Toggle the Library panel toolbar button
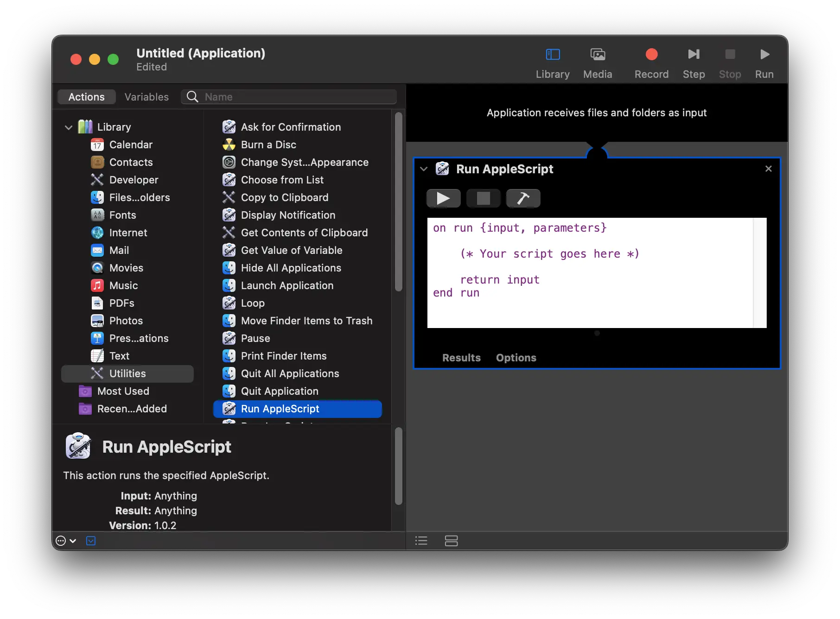840x619 pixels. click(x=553, y=63)
